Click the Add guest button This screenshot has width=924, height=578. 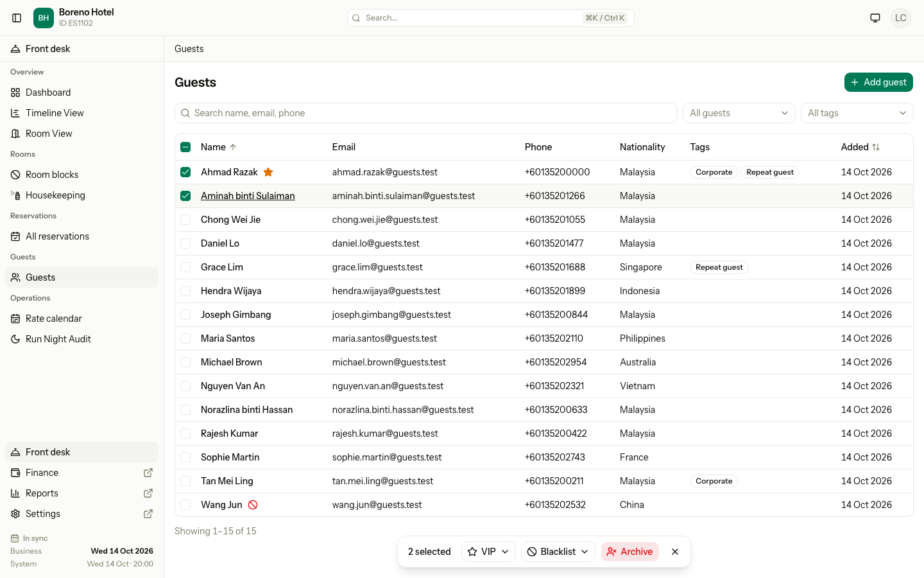pos(878,82)
